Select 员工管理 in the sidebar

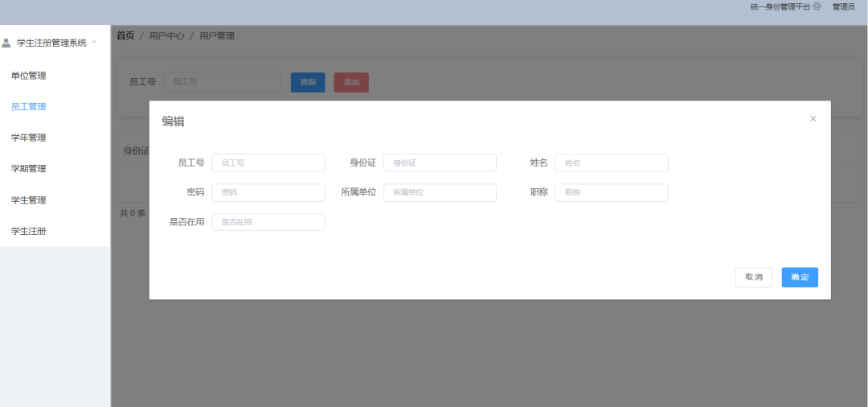28,107
